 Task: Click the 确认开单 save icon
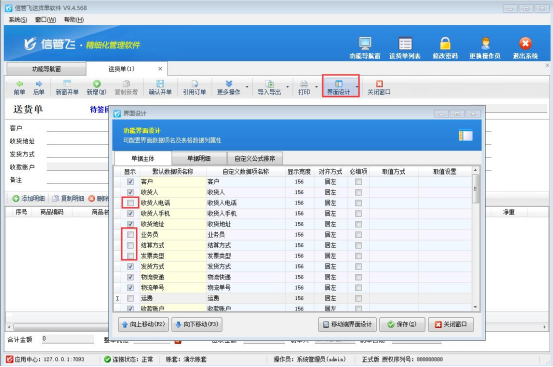pyautogui.click(x=160, y=84)
